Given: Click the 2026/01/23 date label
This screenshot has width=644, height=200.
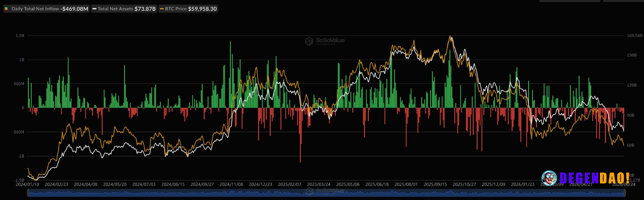Looking at the screenshot, I should click(x=523, y=184).
